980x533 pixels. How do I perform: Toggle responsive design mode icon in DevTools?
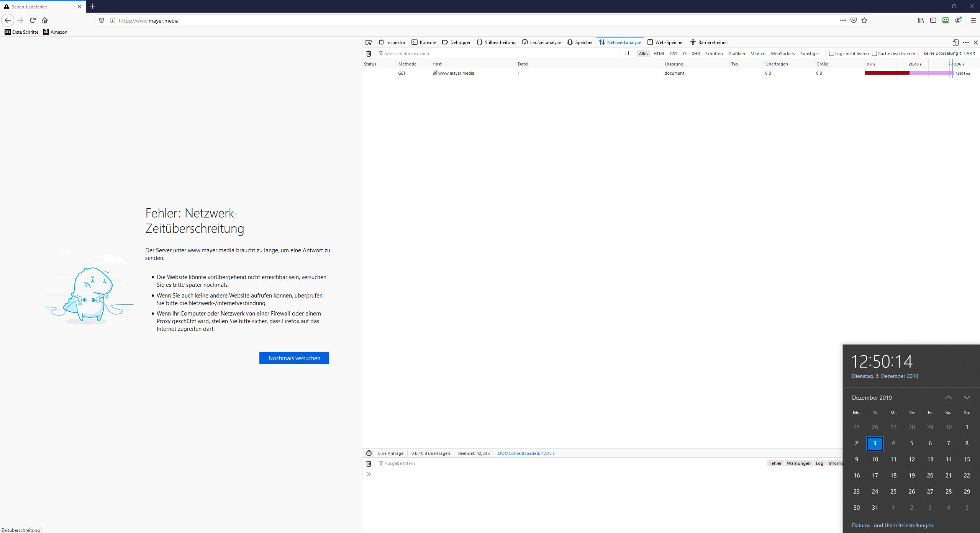pos(955,43)
